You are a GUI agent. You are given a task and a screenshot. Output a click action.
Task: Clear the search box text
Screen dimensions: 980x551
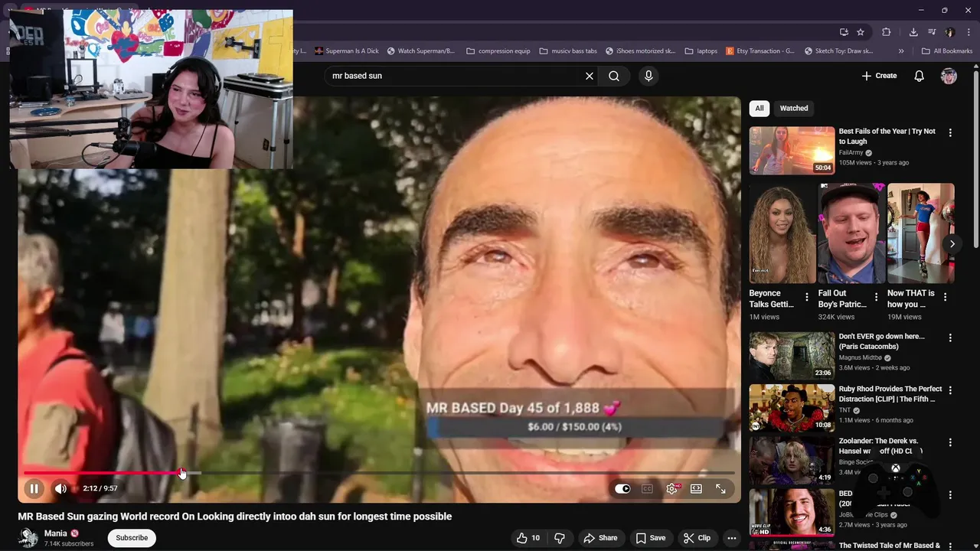coord(590,76)
